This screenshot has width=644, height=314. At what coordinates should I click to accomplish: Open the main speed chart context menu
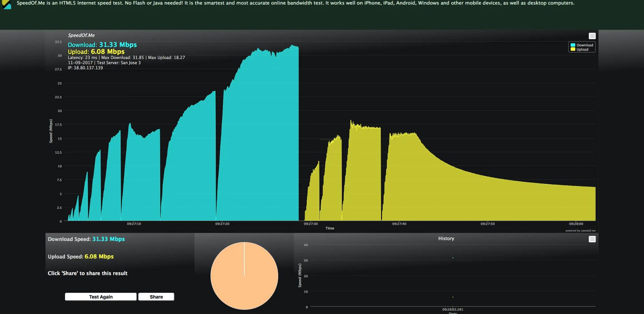(592, 36)
